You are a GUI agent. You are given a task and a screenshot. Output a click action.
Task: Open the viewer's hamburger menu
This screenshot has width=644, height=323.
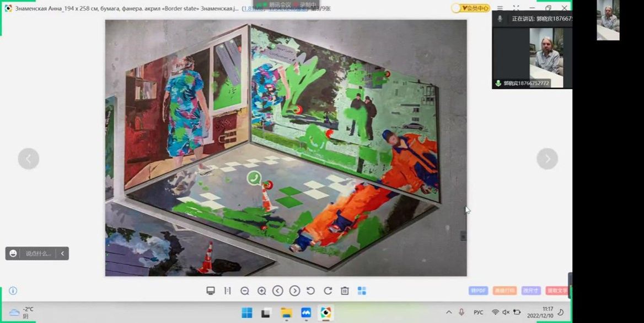point(500,8)
